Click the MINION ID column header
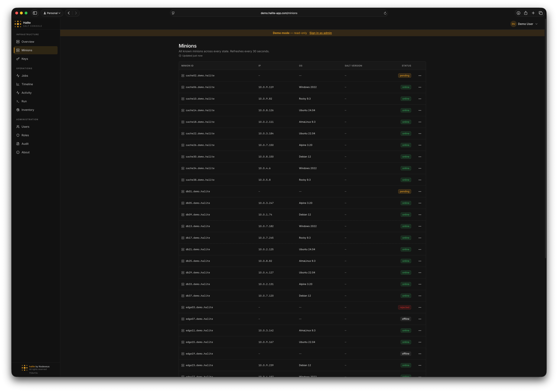The width and height of the screenshot is (558, 392). click(x=187, y=66)
